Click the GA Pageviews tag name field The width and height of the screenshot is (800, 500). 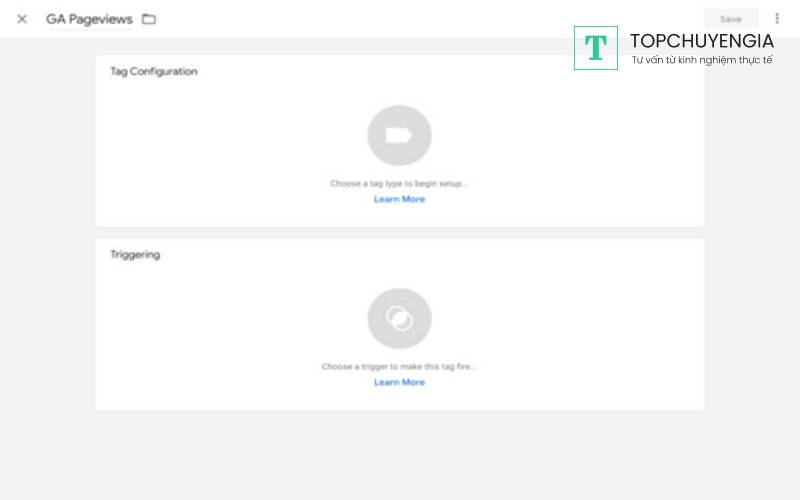(x=89, y=19)
